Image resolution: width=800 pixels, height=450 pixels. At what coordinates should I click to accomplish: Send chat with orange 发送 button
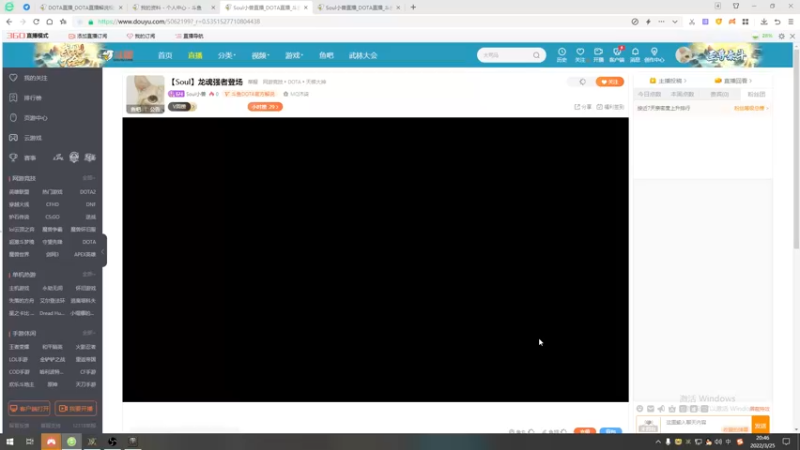pos(760,425)
